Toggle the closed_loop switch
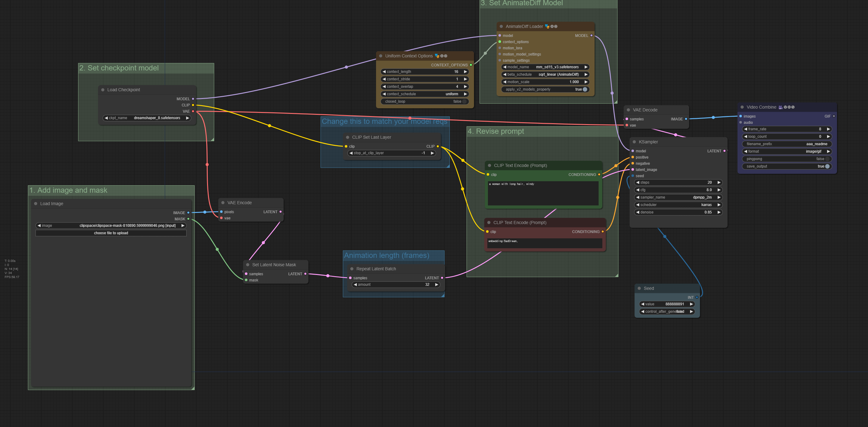 tap(464, 101)
